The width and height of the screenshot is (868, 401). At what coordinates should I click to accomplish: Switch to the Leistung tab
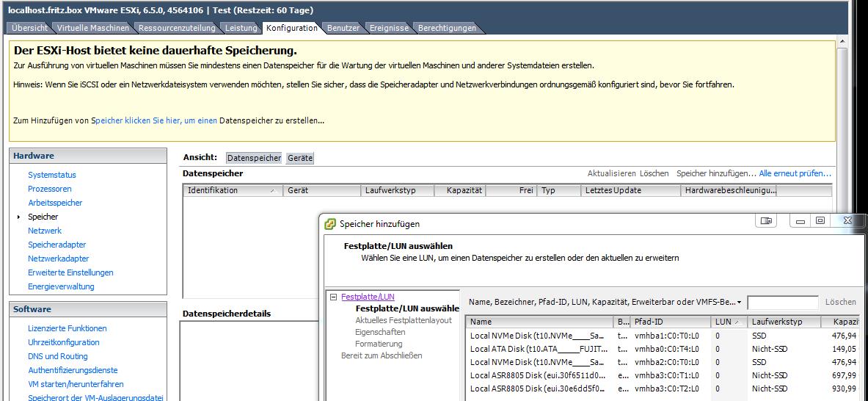click(x=241, y=28)
